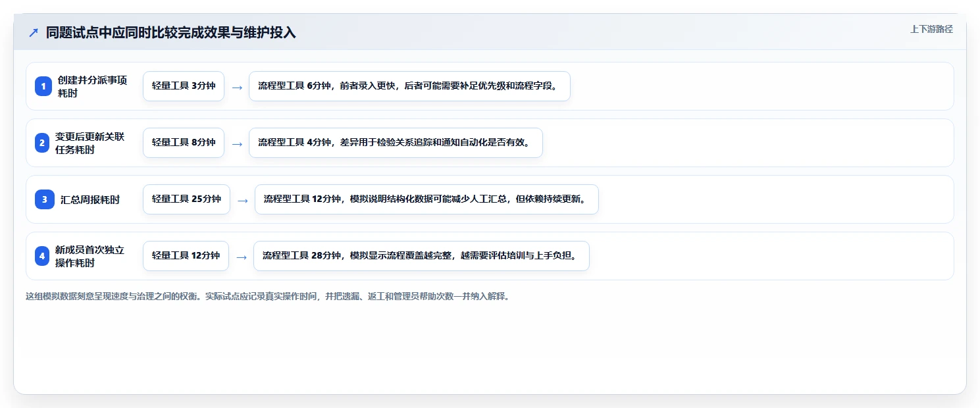This screenshot has height=408, width=980.
Task: Click the panel title about comparing completion and maintenance
Action: pyautogui.click(x=170, y=32)
